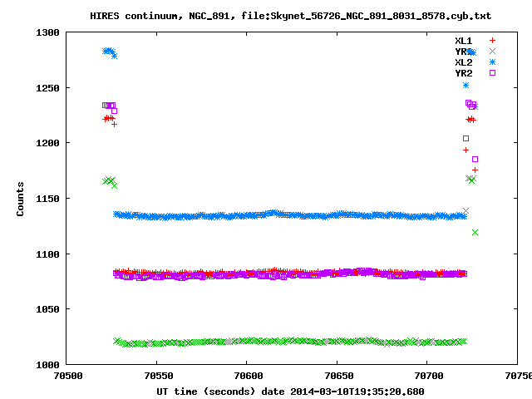This screenshot has height=399, width=532.
Task: Click y-axis tick label 1050
Action: click(x=47, y=309)
